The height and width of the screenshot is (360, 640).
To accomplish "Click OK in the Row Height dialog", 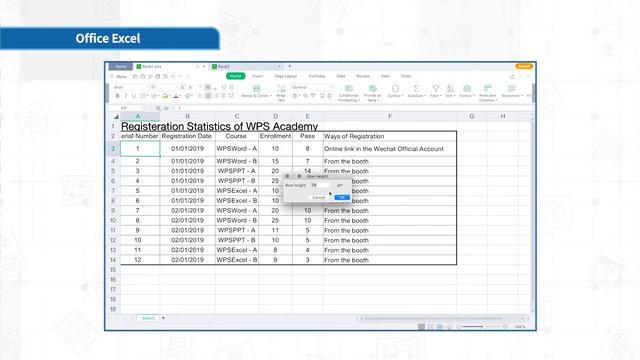I will [x=342, y=198].
